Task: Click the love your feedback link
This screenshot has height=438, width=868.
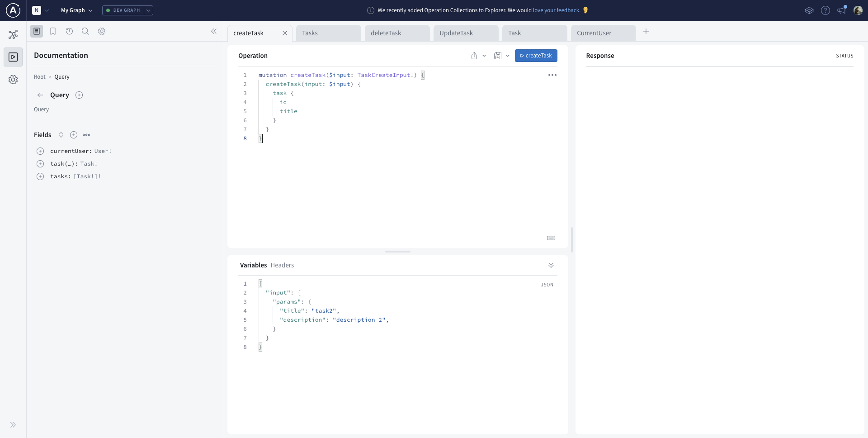Action: coord(557,10)
